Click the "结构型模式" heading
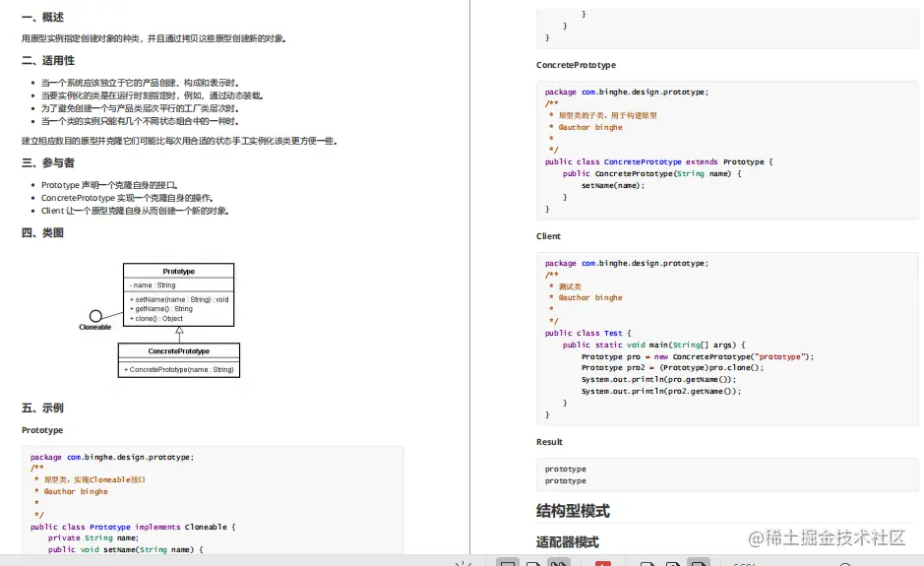This screenshot has width=924, height=566. coord(573,511)
